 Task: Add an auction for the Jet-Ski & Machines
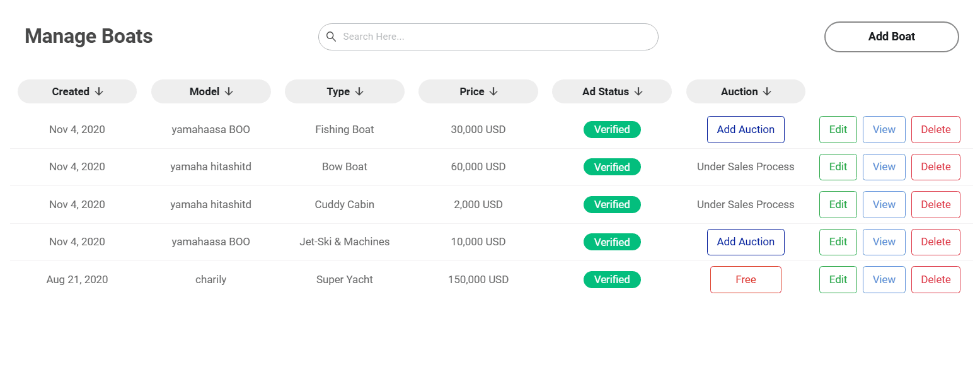(x=746, y=242)
